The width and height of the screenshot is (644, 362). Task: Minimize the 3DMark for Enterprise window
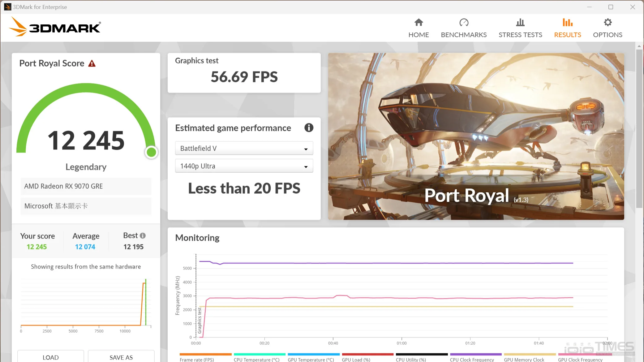[589, 7]
